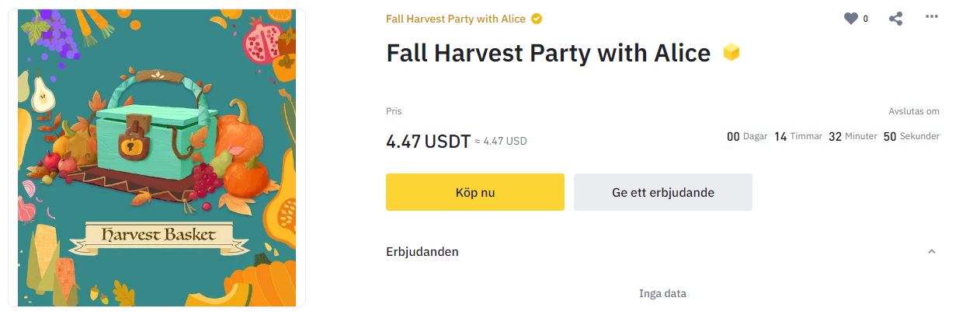Click the Ge ett erbjudande button
980x315 pixels.
tap(662, 192)
